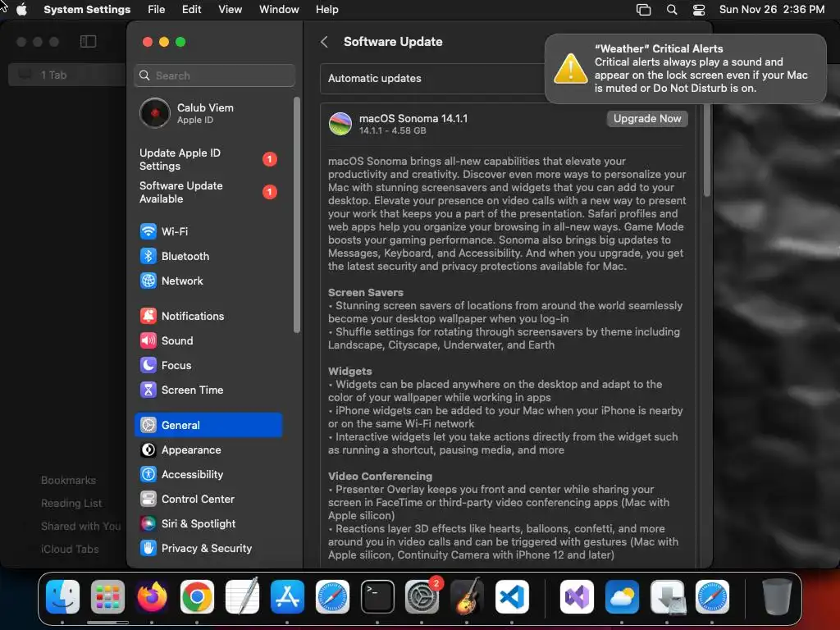Toggle the Safari sidebar button
This screenshot has height=630, width=840.
click(89, 41)
